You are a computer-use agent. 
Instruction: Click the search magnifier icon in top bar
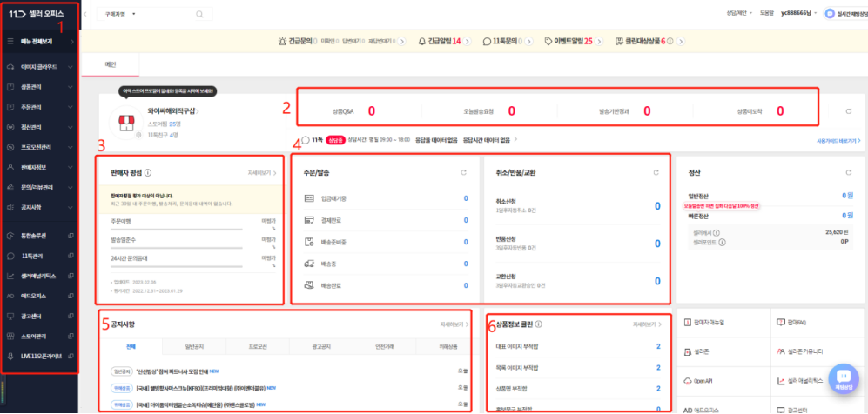tap(200, 14)
